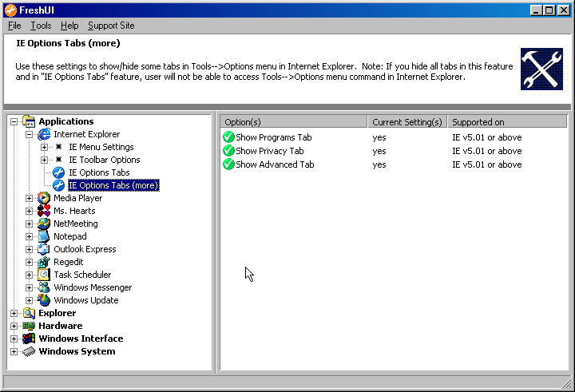
Task: Collapse the Applications tree node
Action: point(14,121)
